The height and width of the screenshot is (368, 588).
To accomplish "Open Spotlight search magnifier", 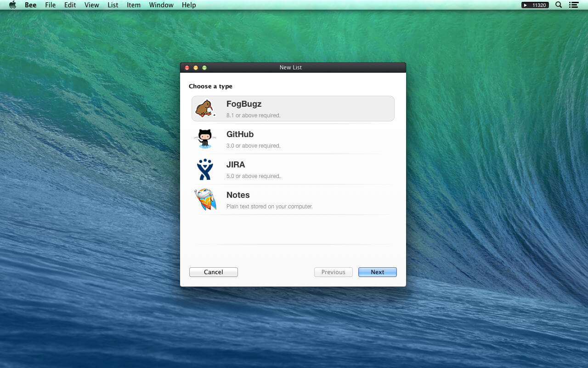I will click(x=559, y=5).
